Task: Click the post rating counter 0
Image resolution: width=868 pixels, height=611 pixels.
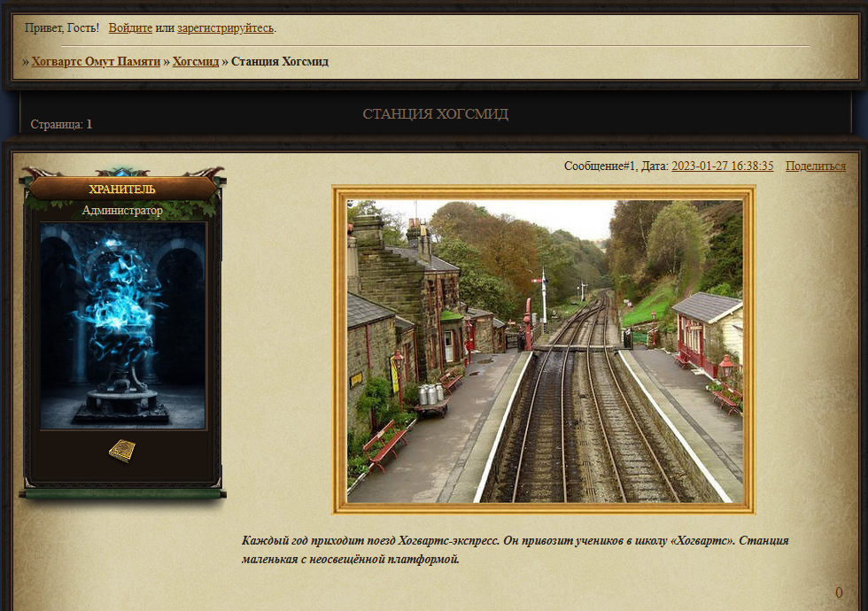Action: [x=839, y=592]
